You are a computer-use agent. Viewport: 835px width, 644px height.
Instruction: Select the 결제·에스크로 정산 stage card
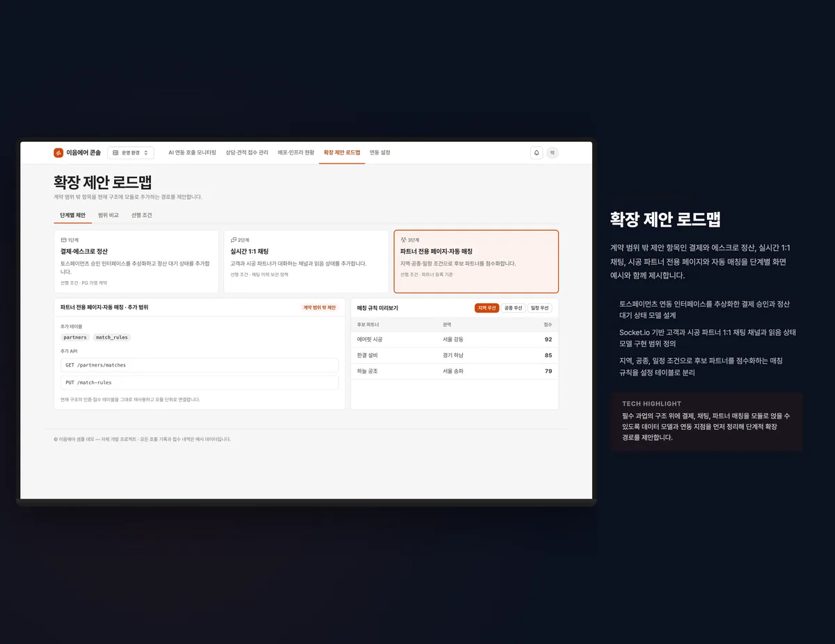pyautogui.click(x=136, y=261)
